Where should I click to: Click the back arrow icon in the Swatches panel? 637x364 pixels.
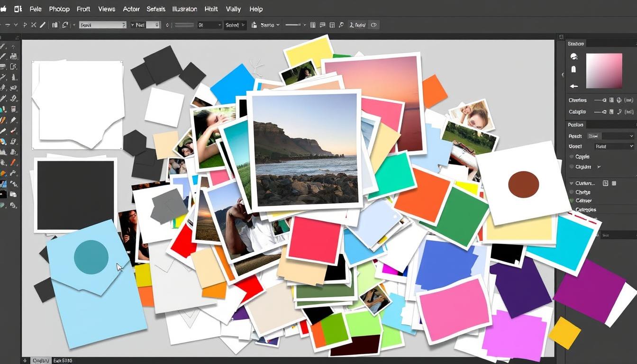[573, 86]
